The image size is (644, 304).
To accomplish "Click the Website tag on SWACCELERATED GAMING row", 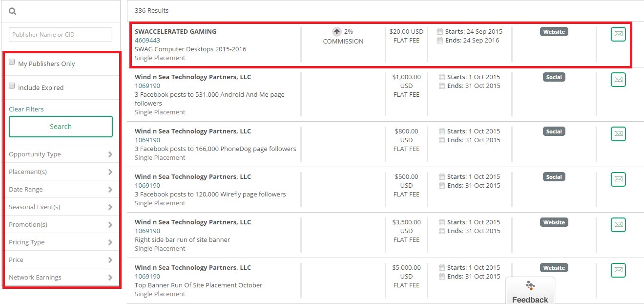I will coord(554,32).
